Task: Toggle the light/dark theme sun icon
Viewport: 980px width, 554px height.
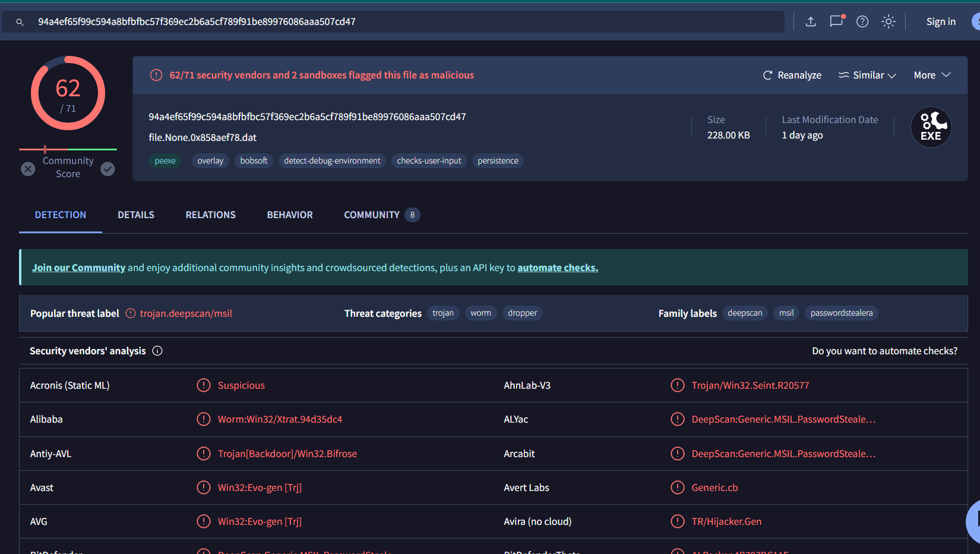Action: (x=889, y=22)
